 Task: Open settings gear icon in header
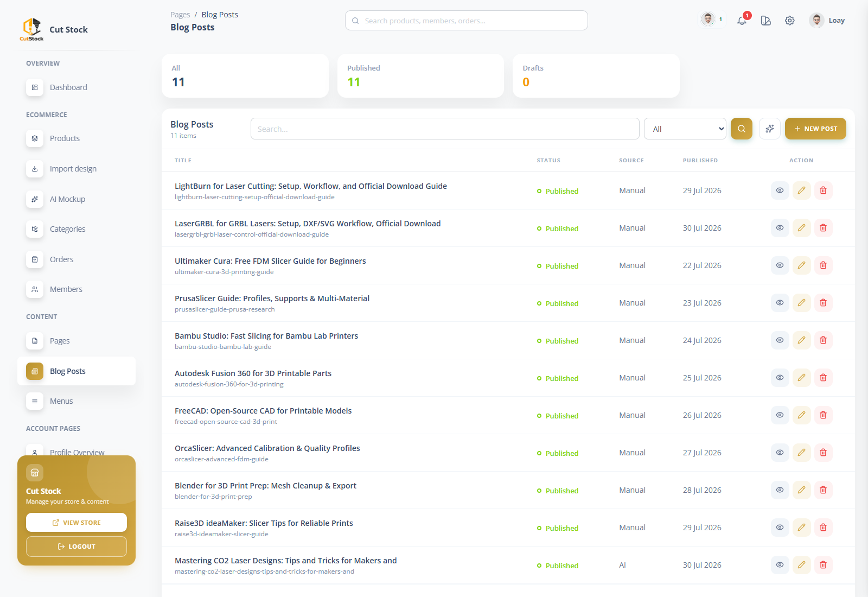(790, 21)
